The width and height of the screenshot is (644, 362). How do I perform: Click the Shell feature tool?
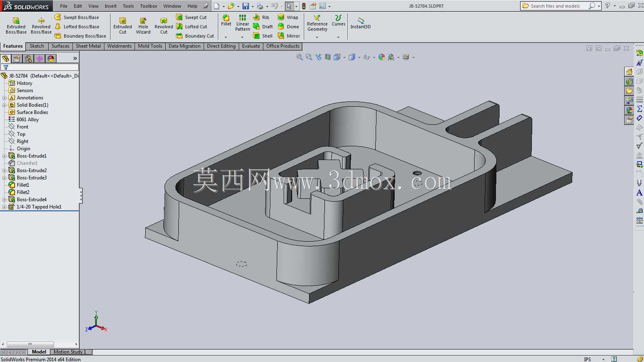point(263,36)
